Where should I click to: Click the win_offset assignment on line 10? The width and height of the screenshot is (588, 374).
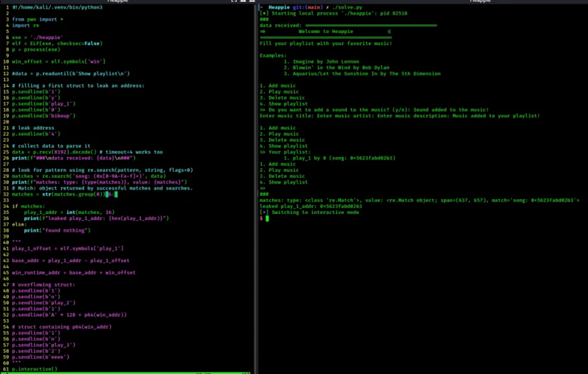point(59,62)
